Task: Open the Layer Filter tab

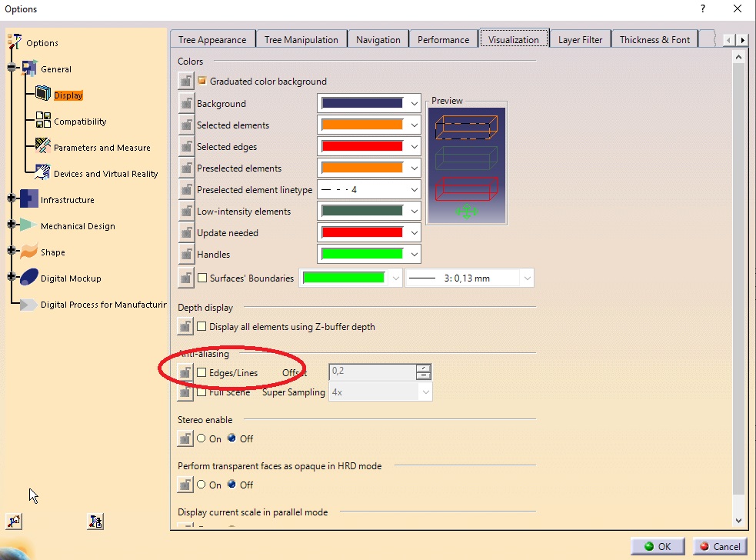Action: pos(581,39)
